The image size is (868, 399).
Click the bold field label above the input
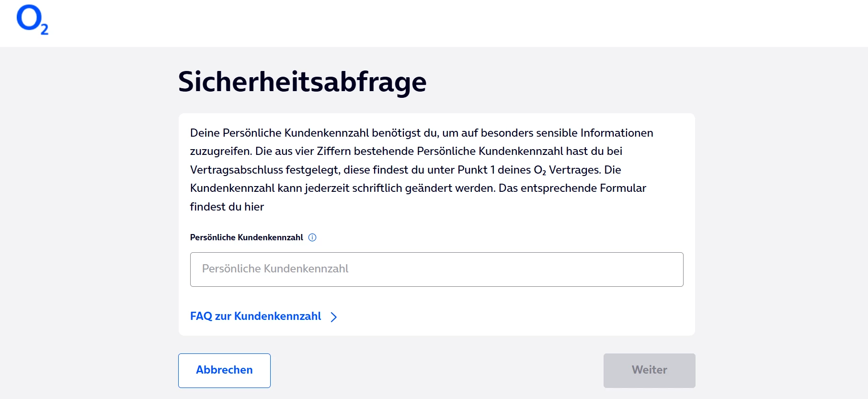pyautogui.click(x=246, y=237)
